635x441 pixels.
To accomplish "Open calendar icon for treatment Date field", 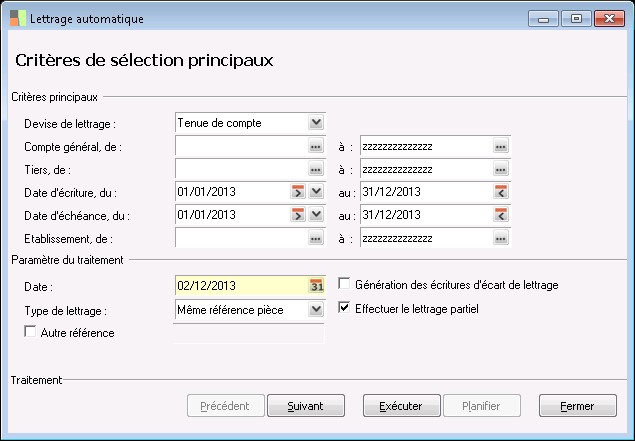I will click(317, 285).
